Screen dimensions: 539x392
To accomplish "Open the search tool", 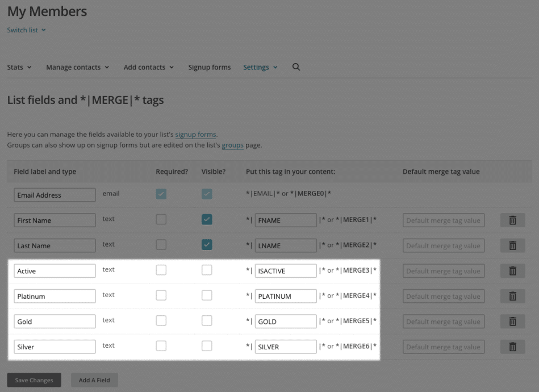I will click(296, 66).
